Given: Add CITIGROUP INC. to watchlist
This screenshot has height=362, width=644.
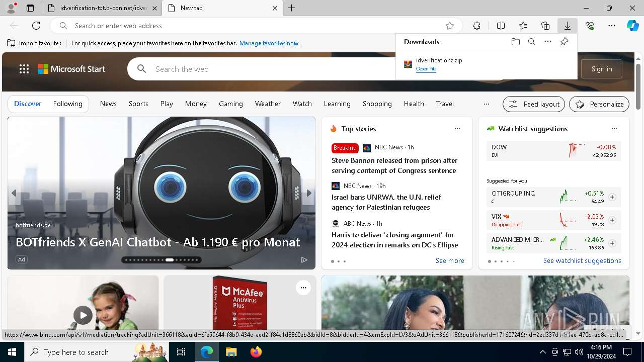Looking at the screenshot, I should click(612, 197).
